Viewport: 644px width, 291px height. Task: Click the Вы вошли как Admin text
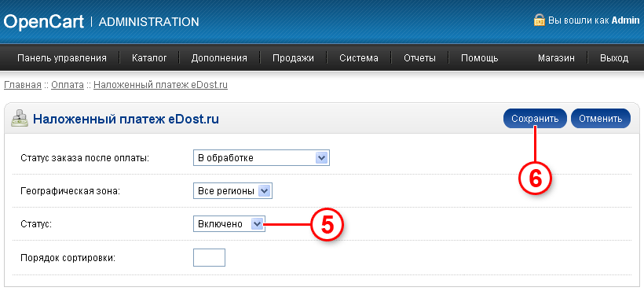point(594,20)
